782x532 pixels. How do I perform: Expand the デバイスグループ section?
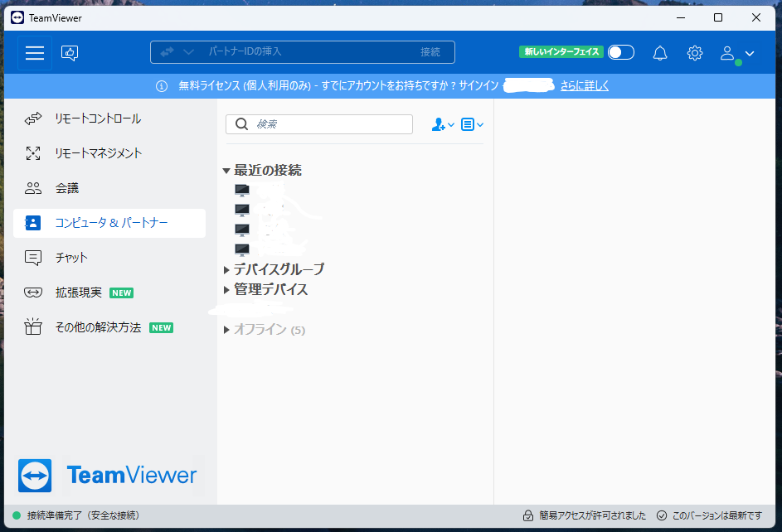tap(226, 269)
